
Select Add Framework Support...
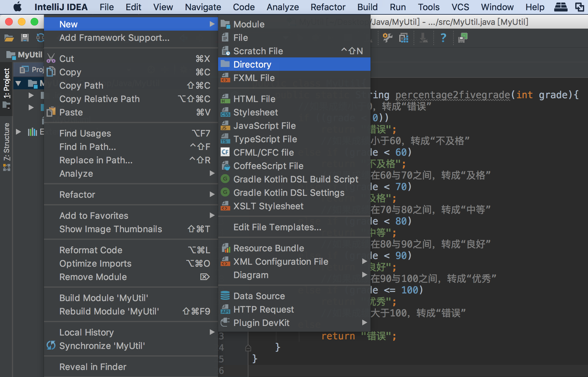(131, 38)
